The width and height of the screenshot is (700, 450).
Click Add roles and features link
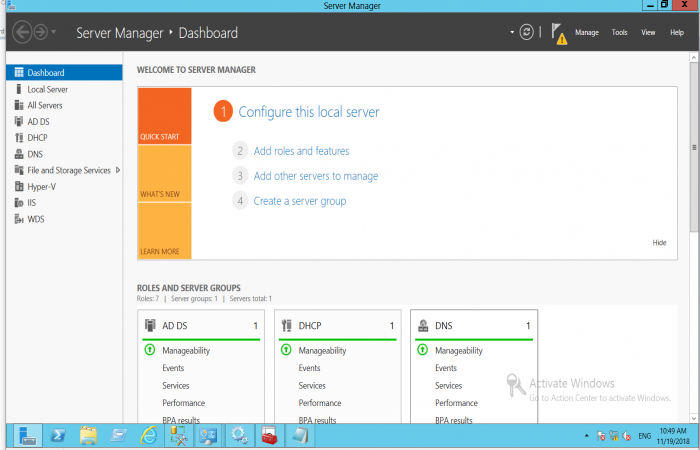[301, 151]
